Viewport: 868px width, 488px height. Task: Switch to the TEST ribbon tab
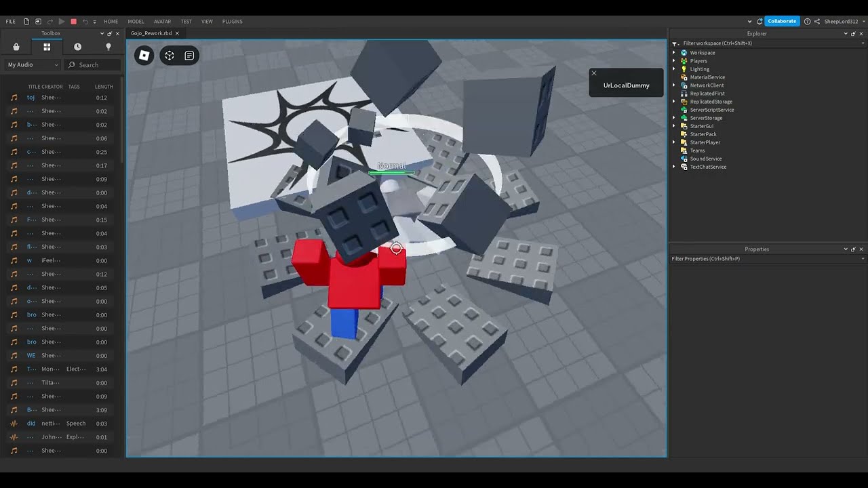(x=186, y=21)
